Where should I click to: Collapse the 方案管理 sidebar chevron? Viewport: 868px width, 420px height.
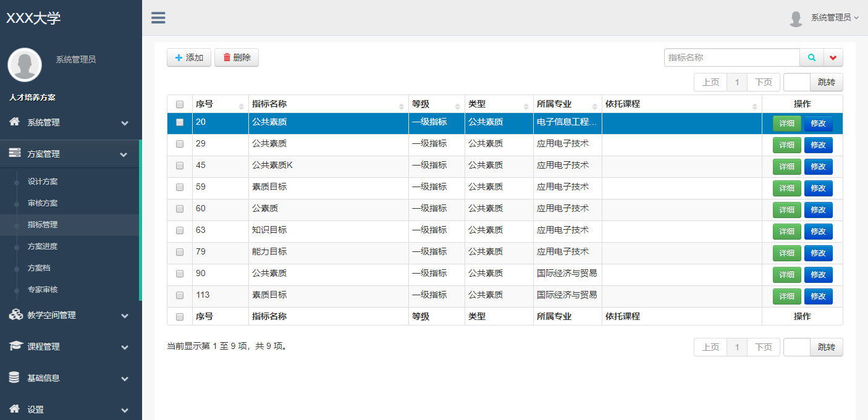pos(125,154)
